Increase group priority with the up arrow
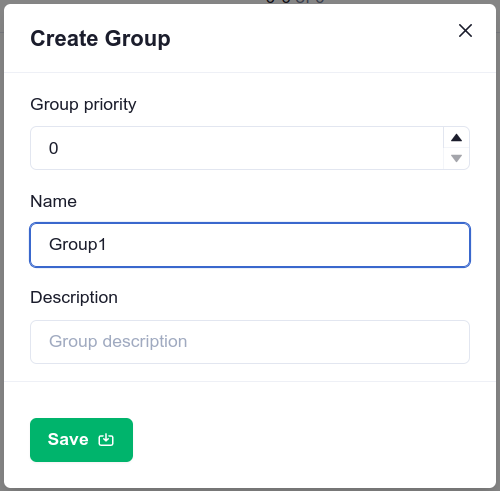The image size is (500, 491). click(x=456, y=137)
